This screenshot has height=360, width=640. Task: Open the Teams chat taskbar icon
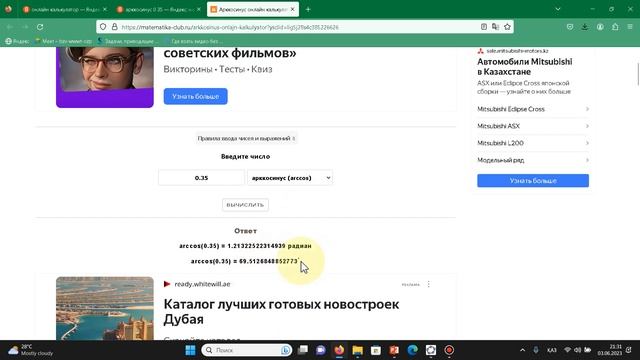coord(321,350)
